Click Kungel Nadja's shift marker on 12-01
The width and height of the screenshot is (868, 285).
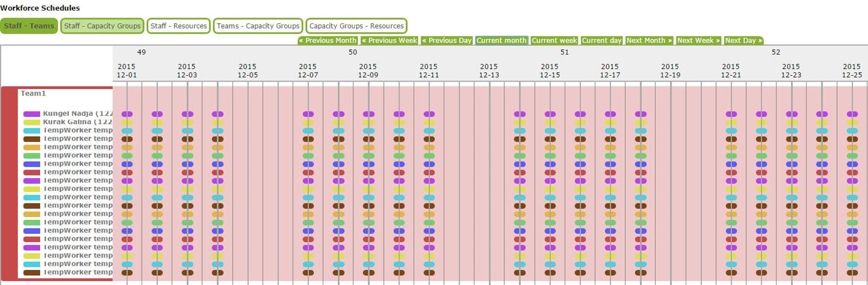127,114
